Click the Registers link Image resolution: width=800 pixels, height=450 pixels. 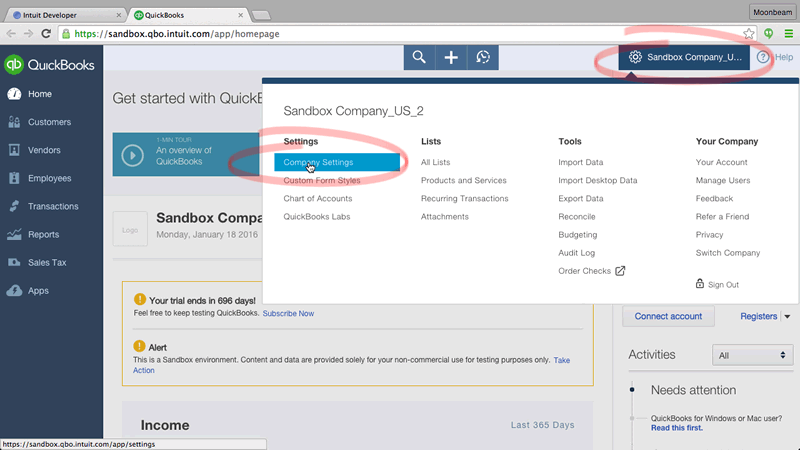click(759, 316)
